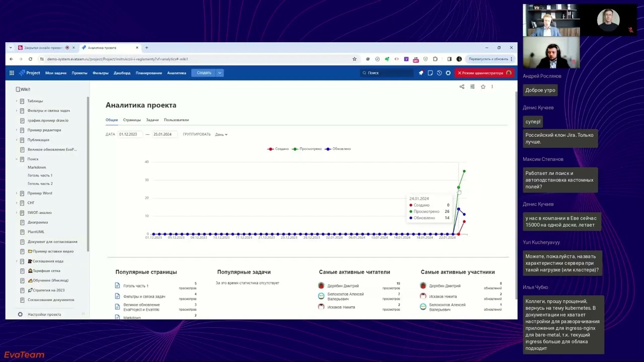Open the Планирование menu item

click(x=149, y=73)
